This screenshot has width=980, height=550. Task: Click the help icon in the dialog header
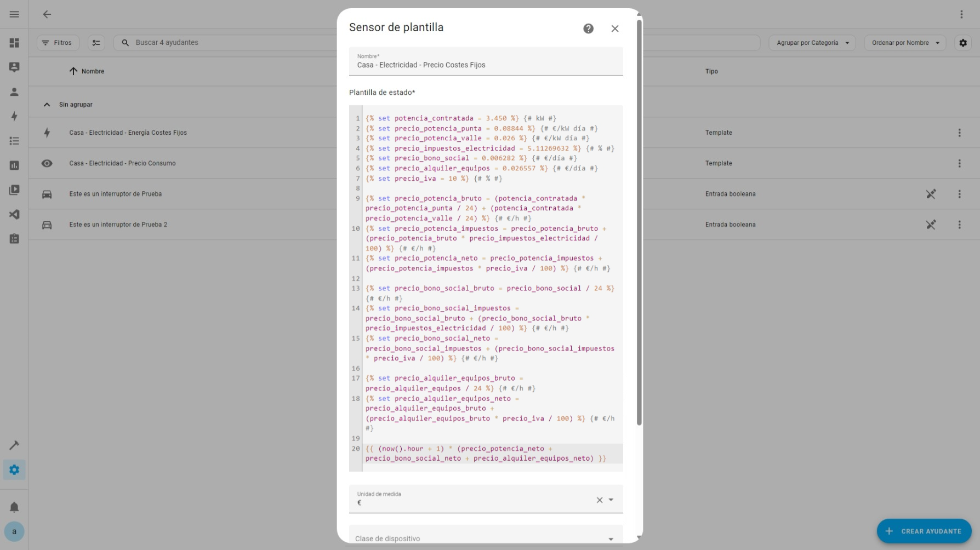click(588, 28)
